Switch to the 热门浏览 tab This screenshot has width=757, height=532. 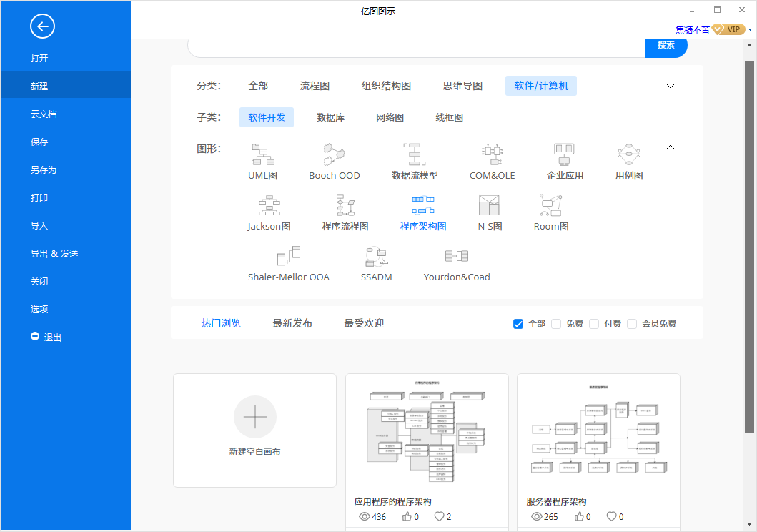(x=221, y=323)
